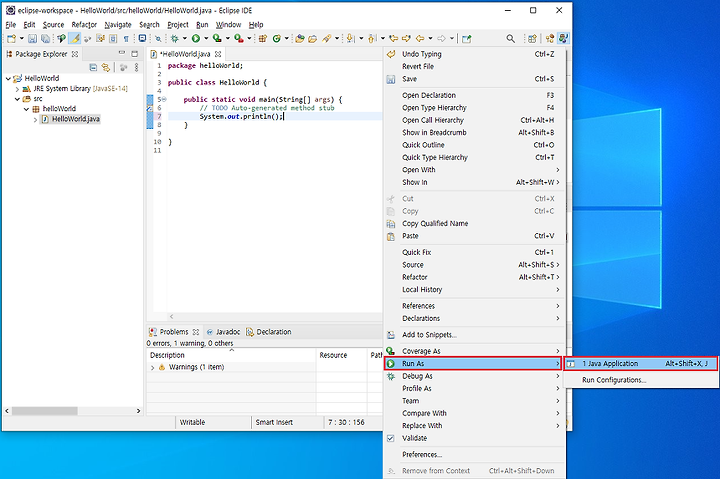Expand the Warnings (1 item) row
The height and width of the screenshot is (479, 720).
(x=152, y=367)
